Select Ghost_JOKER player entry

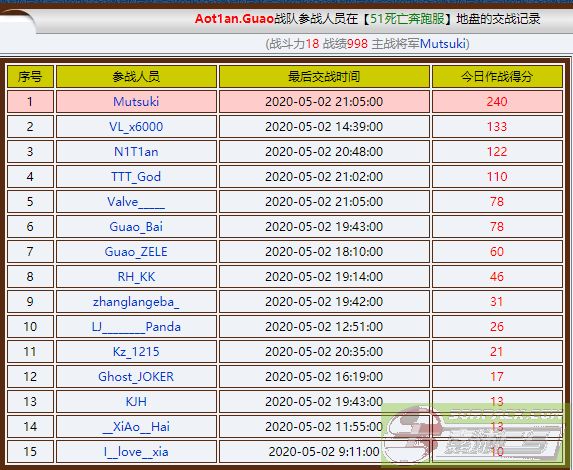pos(136,377)
